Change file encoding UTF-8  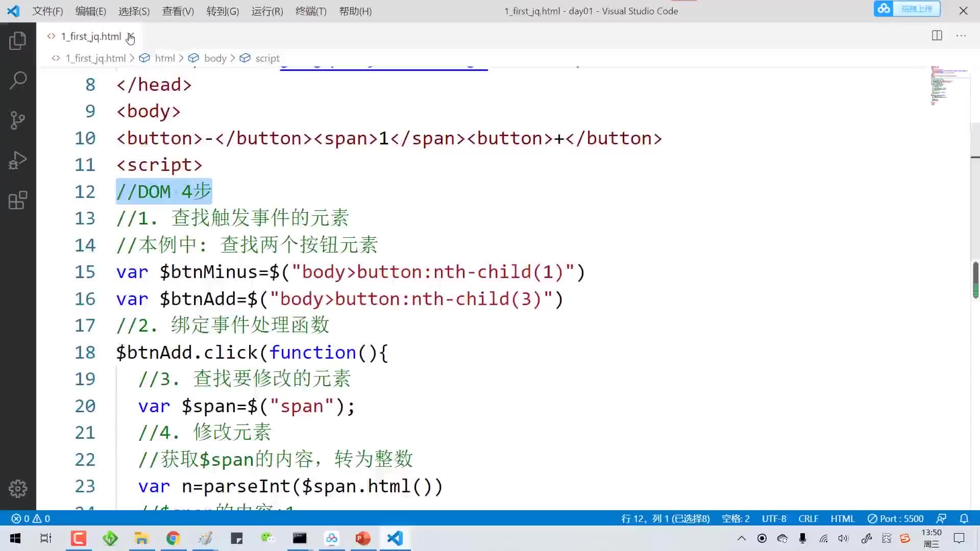click(x=774, y=518)
